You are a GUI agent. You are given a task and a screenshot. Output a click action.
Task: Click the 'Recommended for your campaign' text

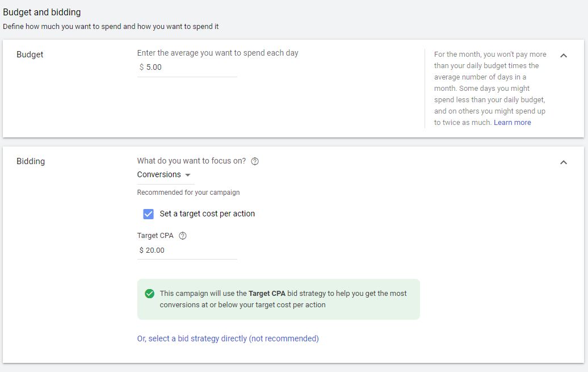(x=188, y=193)
